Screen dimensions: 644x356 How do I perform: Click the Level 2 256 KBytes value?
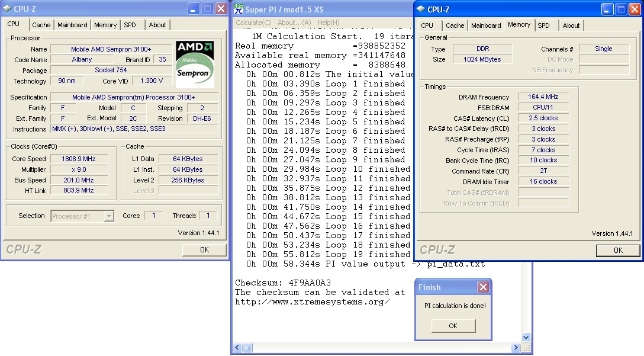[188, 180]
